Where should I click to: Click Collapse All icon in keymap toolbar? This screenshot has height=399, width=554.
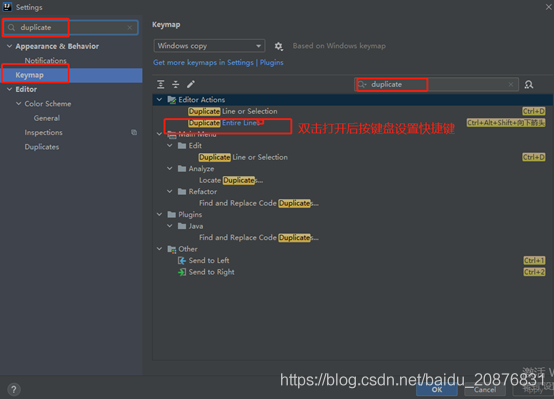176,84
